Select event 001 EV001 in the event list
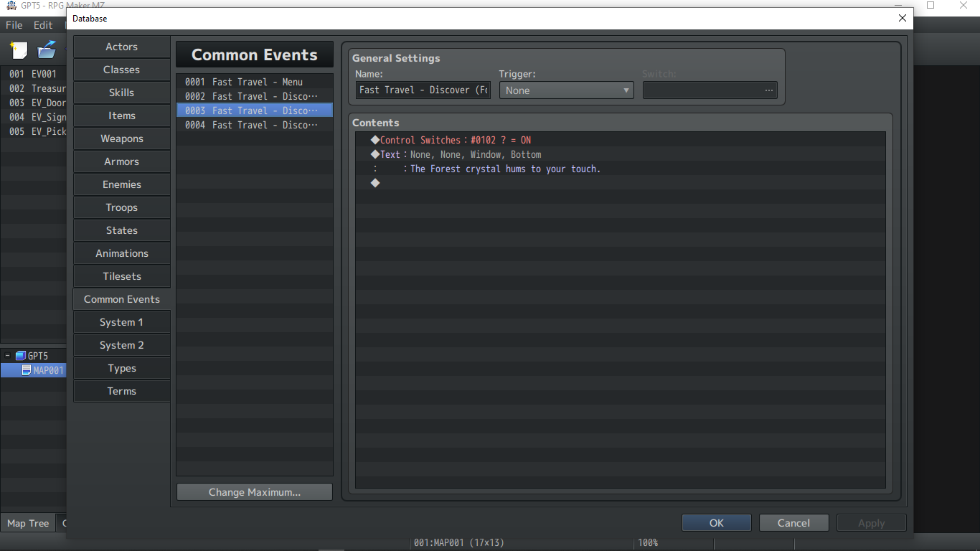This screenshot has height=551, width=980. pos(33,74)
